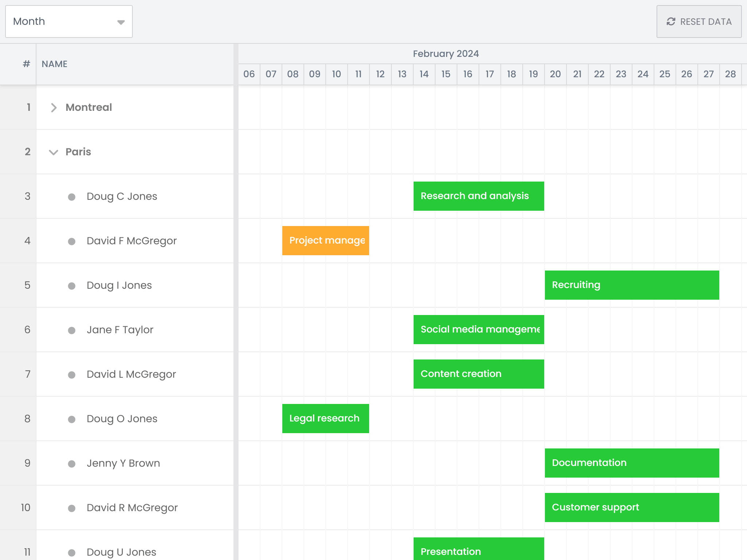Expand the Montreal group row
The image size is (747, 560).
pos(54,108)
